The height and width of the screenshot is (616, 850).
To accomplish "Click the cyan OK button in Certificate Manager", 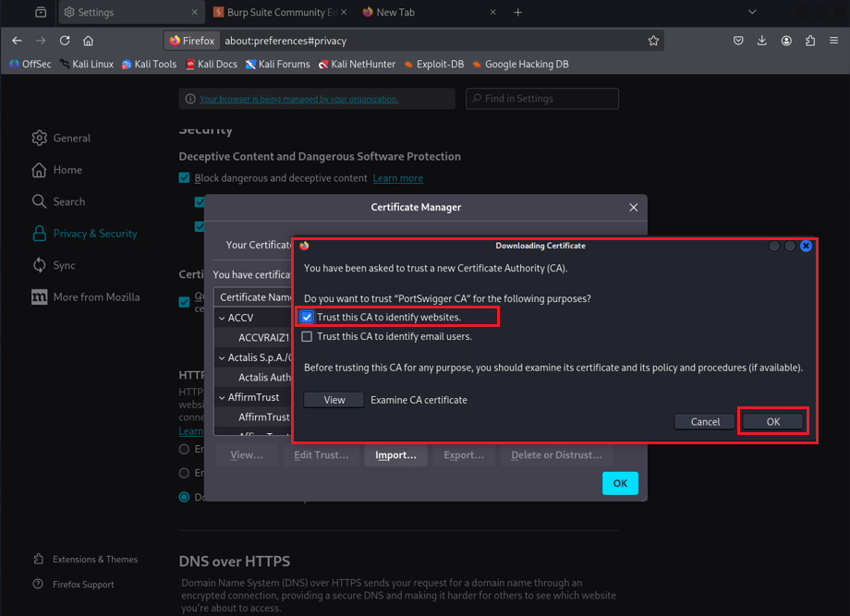I will coord(620,483).
